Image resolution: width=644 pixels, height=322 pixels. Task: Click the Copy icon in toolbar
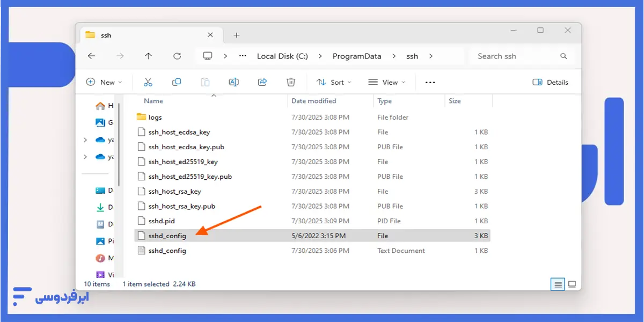coord(177,82)
